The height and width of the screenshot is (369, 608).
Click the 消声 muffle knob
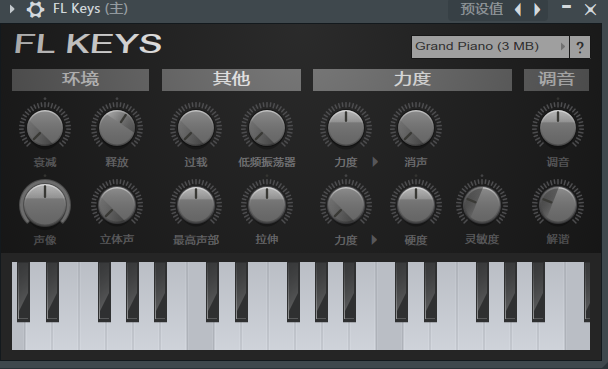(416, 128)
